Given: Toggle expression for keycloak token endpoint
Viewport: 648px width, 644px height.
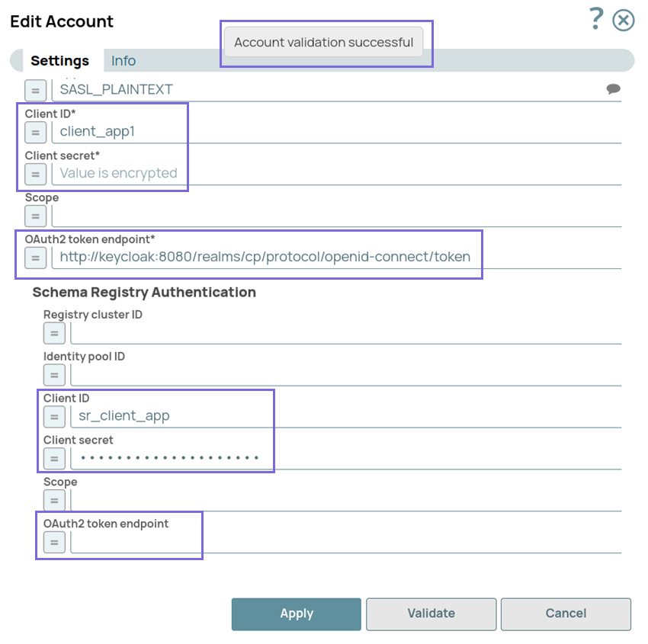Looking at the screenshot, I should 35,258.
